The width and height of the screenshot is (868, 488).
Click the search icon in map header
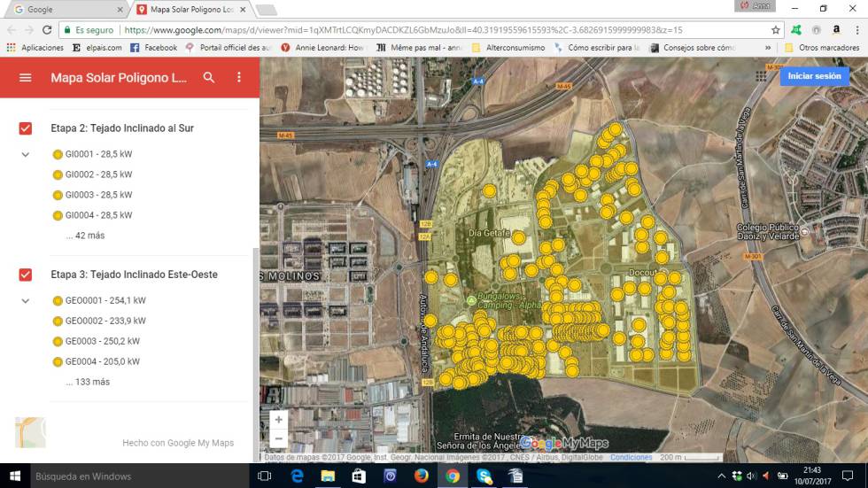[209, 77]
